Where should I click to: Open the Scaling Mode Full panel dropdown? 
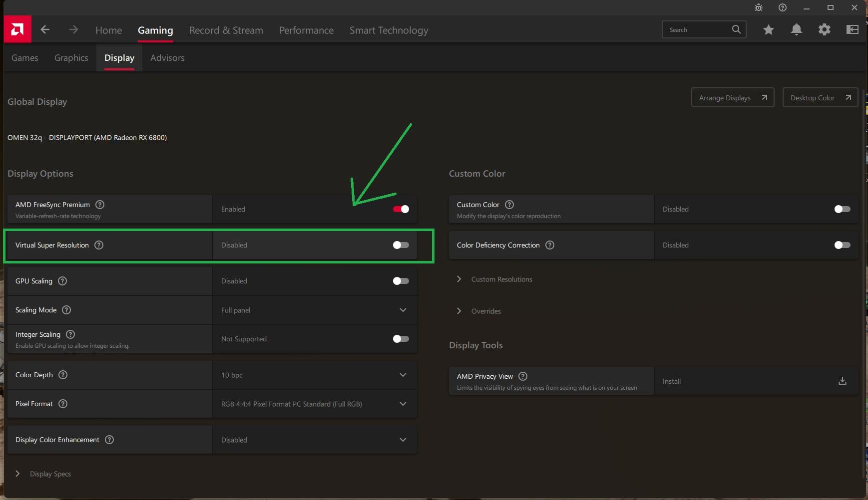click(315, 310)
